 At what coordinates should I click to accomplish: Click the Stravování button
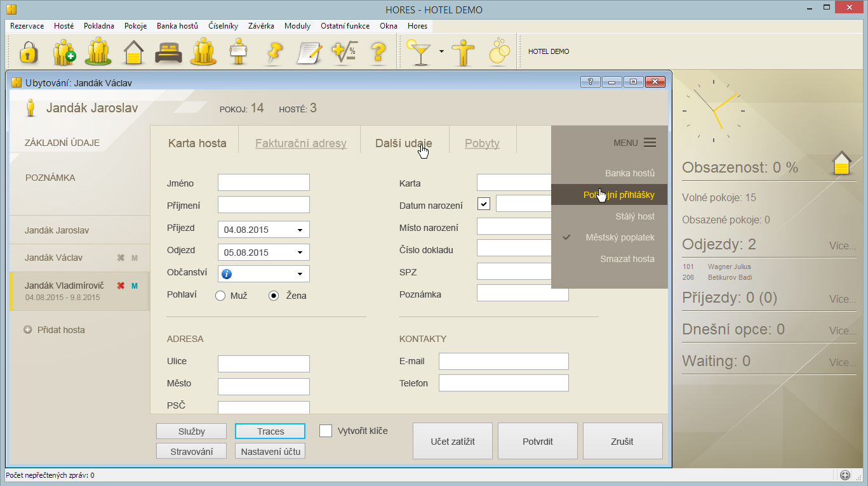(x=191, y=451)
